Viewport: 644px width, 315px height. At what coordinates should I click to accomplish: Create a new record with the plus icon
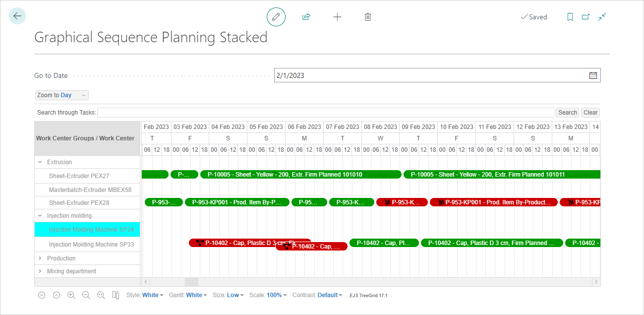pos(337,16)
